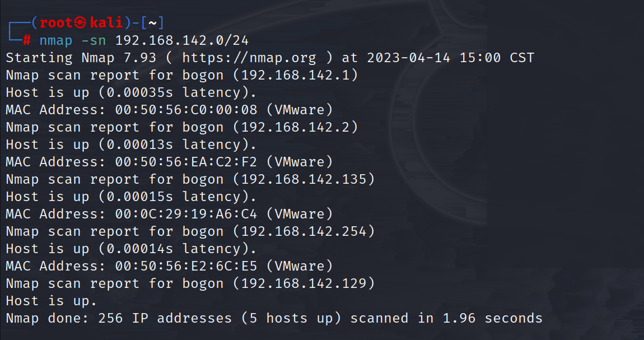The width and height of the screenshot is (644, 340).
Task: Click the 192.168.142.0/24 subnet argument
Action: click(x=182, y=40)
